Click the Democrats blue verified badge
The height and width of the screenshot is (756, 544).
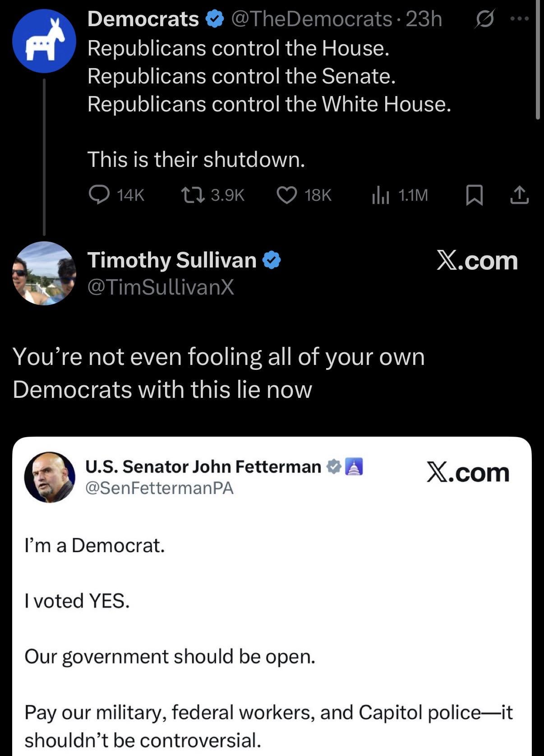[215, 19]
